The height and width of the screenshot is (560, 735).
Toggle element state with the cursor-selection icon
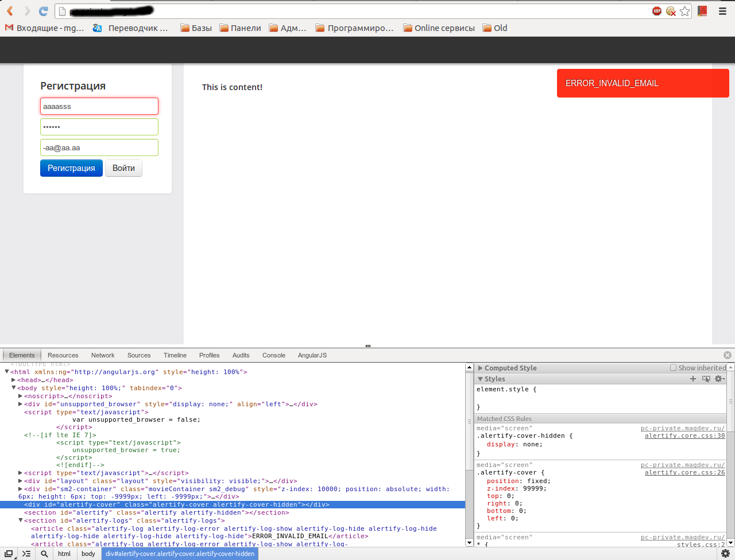(x=706, y=379)
